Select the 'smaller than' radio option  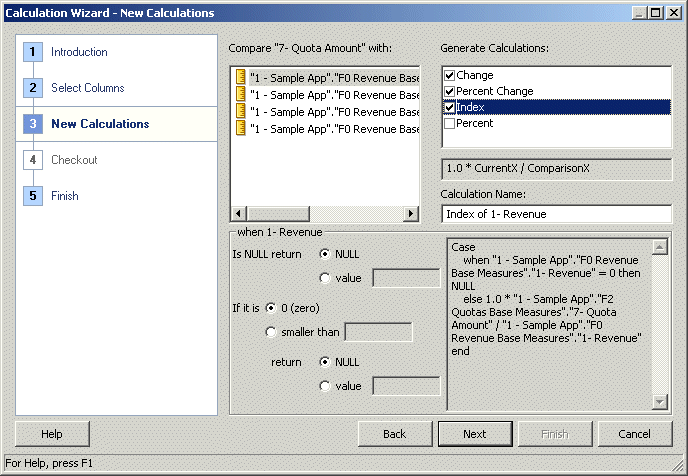271,332
